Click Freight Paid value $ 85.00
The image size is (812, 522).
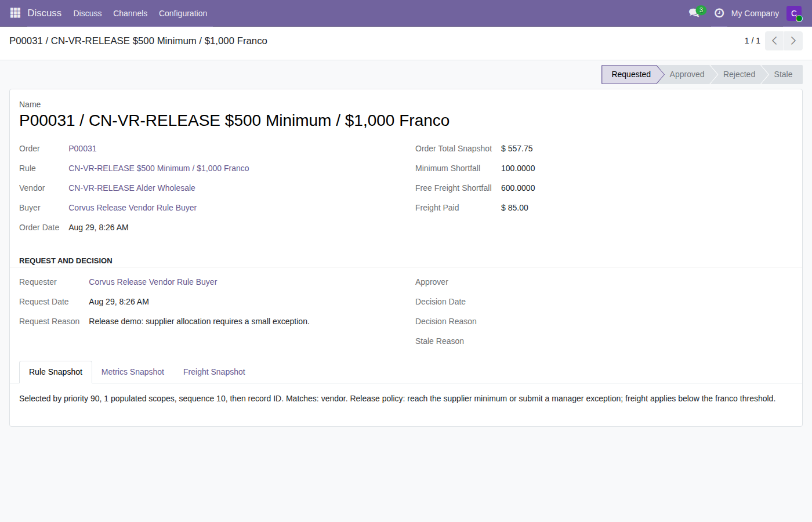click(x=514, y=208)
